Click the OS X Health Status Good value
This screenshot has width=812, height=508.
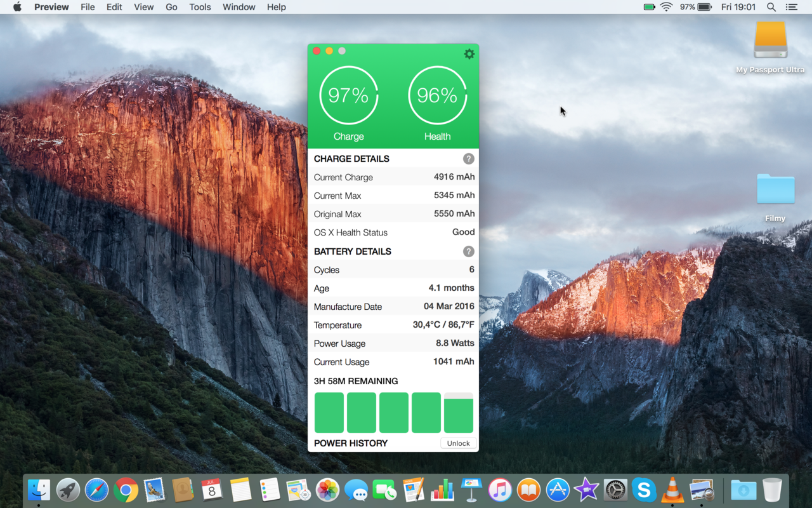(x=463, y=232)
